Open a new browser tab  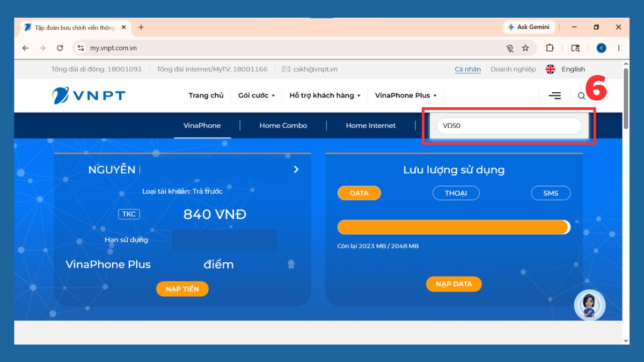click(141, 27)
